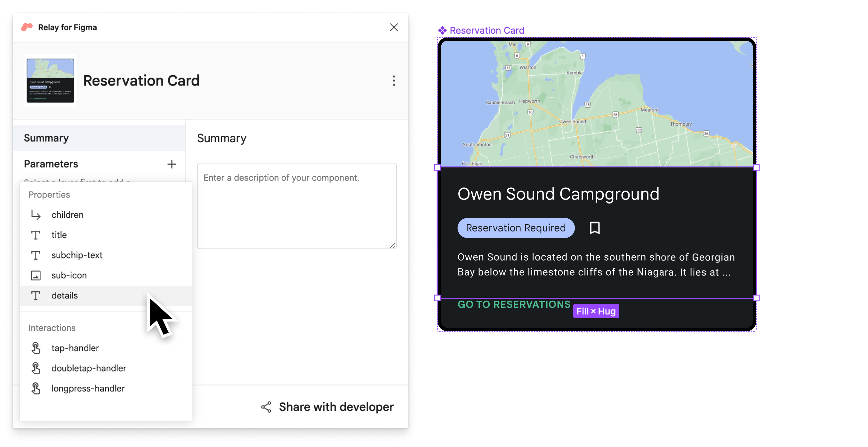
Task: Select the title layer tree item
Action: pos(59,234)
